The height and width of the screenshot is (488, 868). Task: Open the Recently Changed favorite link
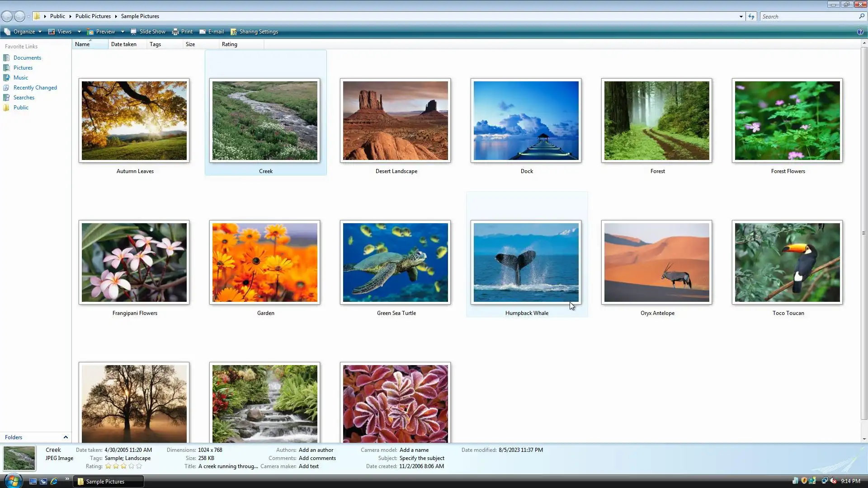[x=35, y=88]
